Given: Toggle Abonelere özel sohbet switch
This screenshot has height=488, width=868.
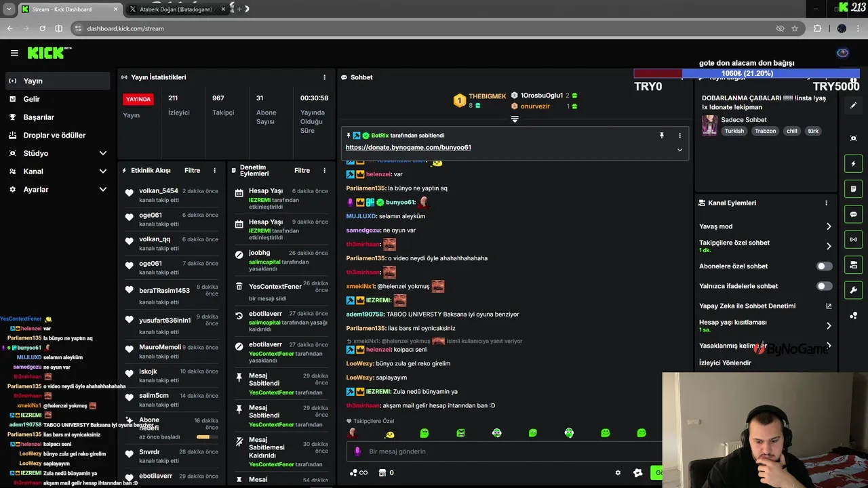Looking at the screenshot, I should (x=825, y=266).
